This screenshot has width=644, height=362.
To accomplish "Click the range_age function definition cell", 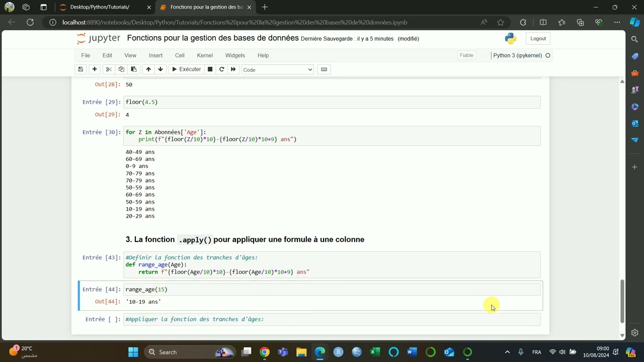I will (x=332, y=264).
